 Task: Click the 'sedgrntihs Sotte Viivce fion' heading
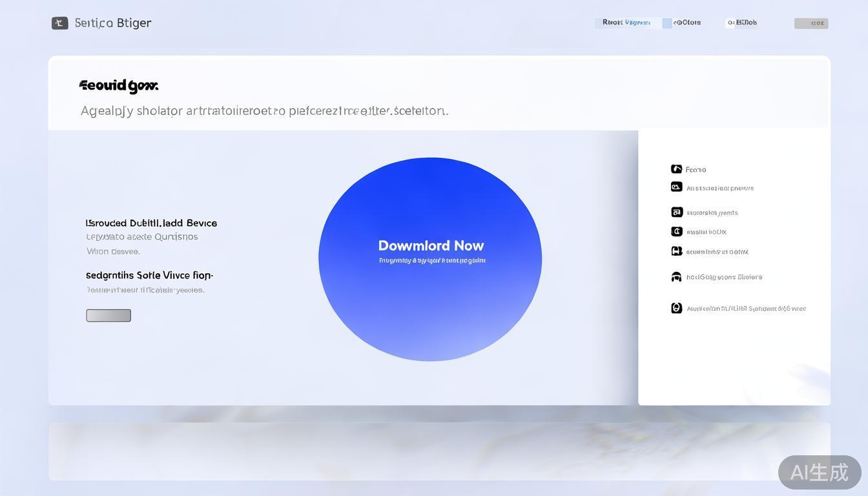point(149,275)
